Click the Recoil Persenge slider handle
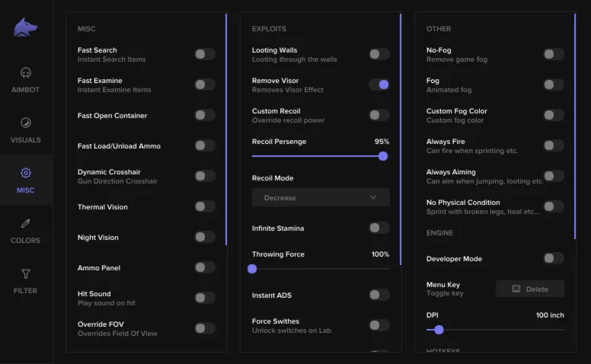The image size is (591, 364). pos(383,156)
